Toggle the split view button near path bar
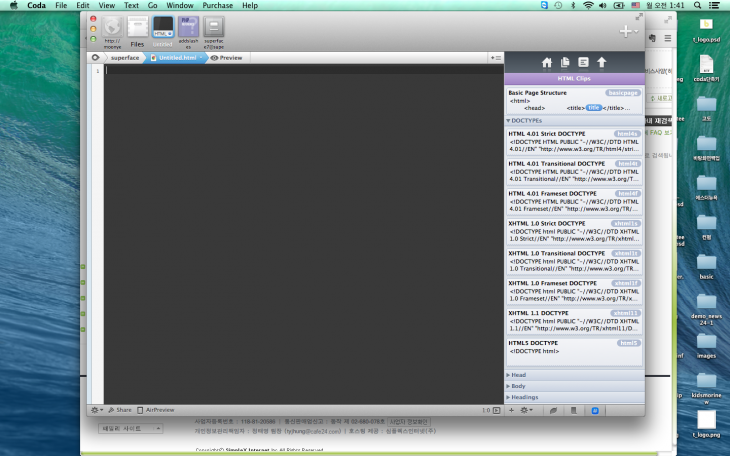The image size is (730, 456). pyautogui.click(x=496, y=58)
